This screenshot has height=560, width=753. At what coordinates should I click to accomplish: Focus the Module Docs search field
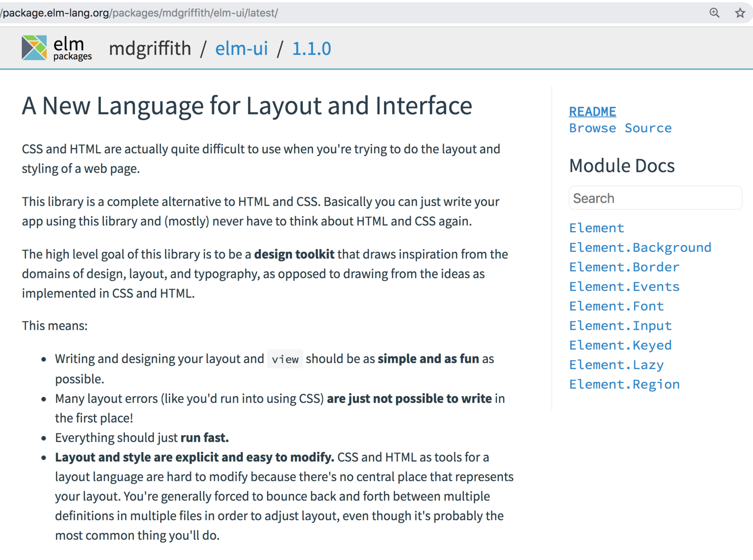click(655, 198)
